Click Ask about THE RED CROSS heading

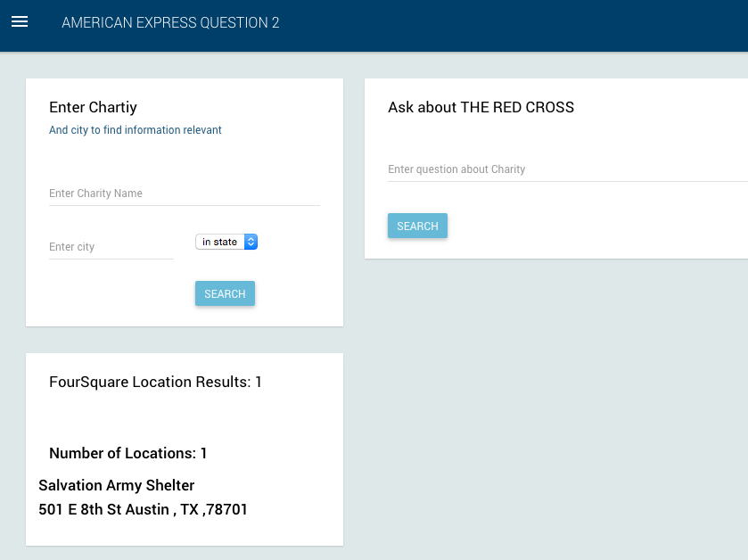coord(481,107)
